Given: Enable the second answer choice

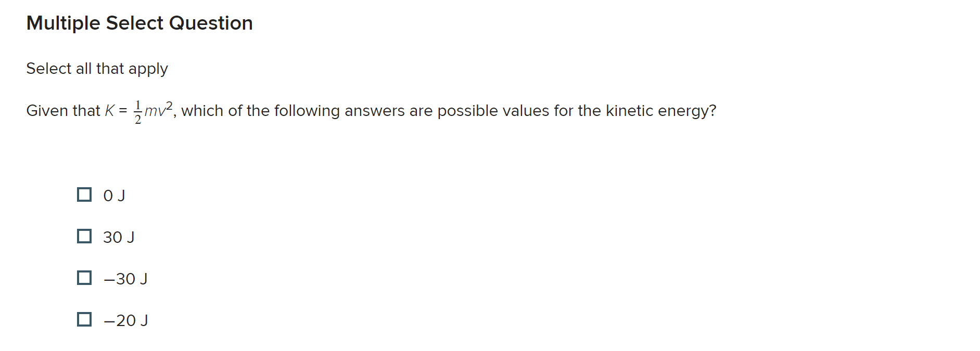Looking at the screenshot, I should click(84, 237).
